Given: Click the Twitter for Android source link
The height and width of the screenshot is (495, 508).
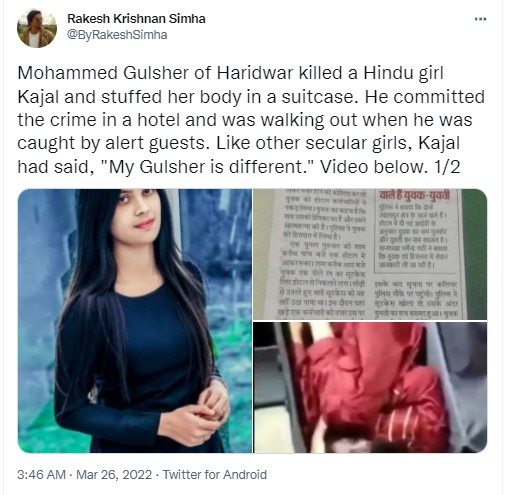Looking at the screenshot, I should [215, 474].
